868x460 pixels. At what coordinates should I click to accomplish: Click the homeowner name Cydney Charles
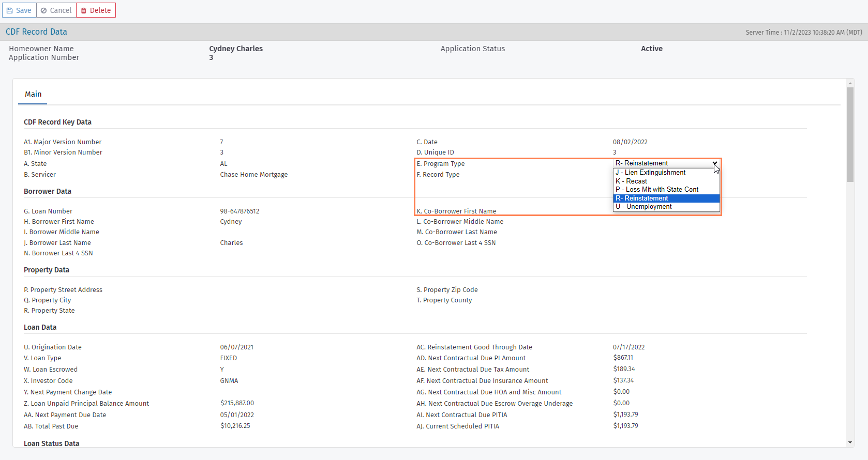236,49
